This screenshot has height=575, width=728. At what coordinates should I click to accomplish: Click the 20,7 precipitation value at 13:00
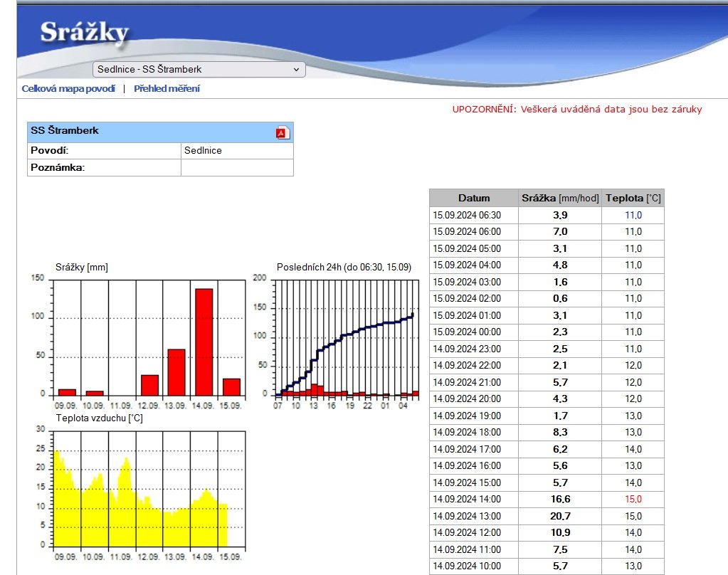coord(560,516)
